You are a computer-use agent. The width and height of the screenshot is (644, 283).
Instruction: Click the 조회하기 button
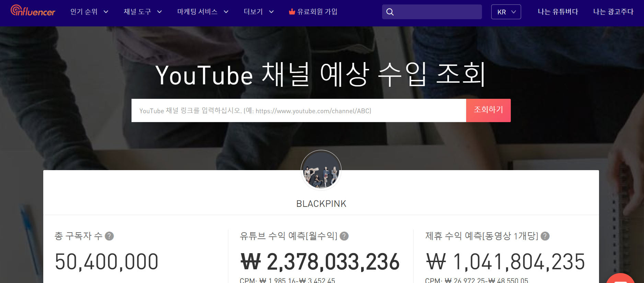[x=488, y=110]
